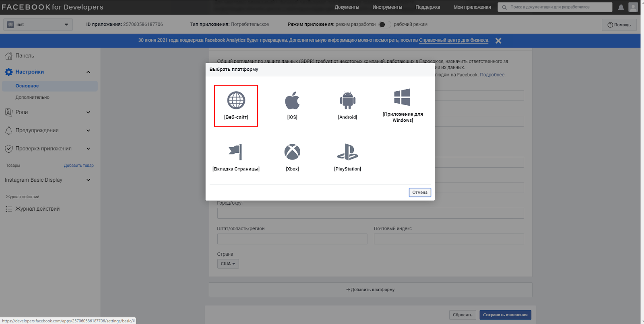644x324 pixels.
Task: Click the Предупреждения bell icon in sidebar
Action: 8,130
